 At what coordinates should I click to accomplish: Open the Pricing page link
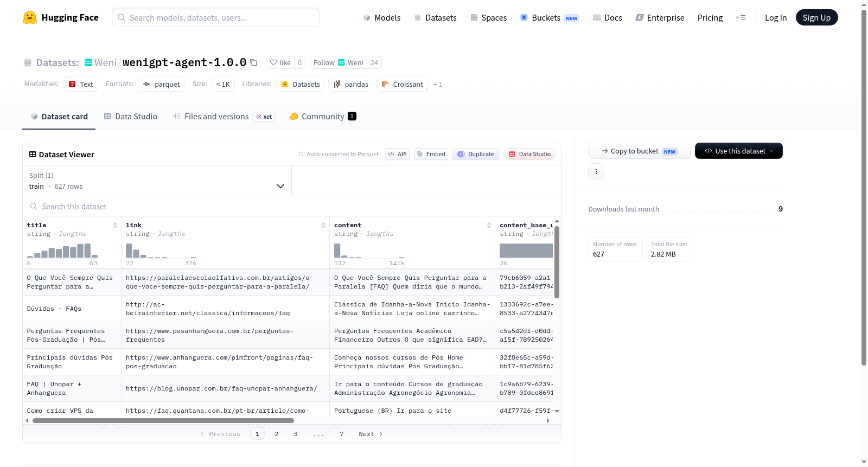tap(710, 18)
